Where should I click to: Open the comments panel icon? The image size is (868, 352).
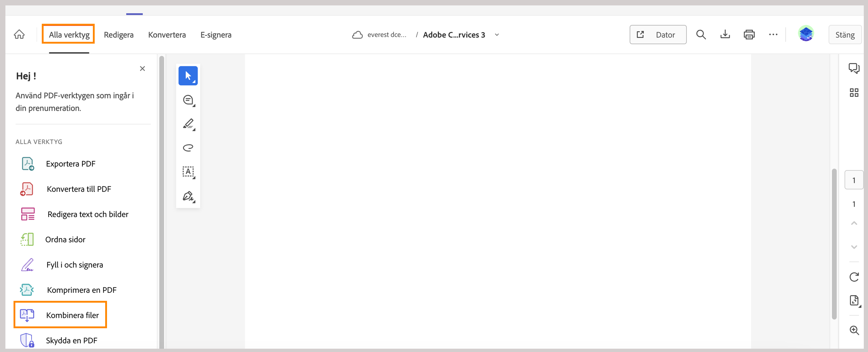854,69
